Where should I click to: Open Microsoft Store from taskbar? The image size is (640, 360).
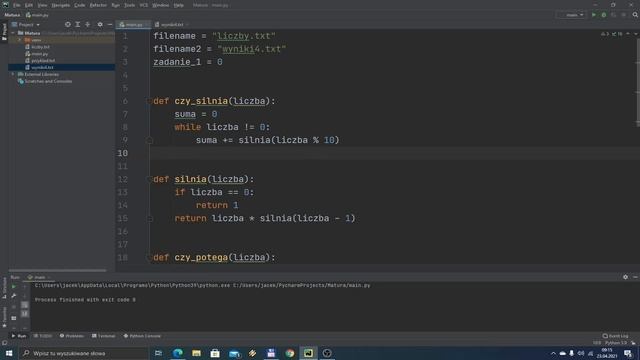point(215,353)
